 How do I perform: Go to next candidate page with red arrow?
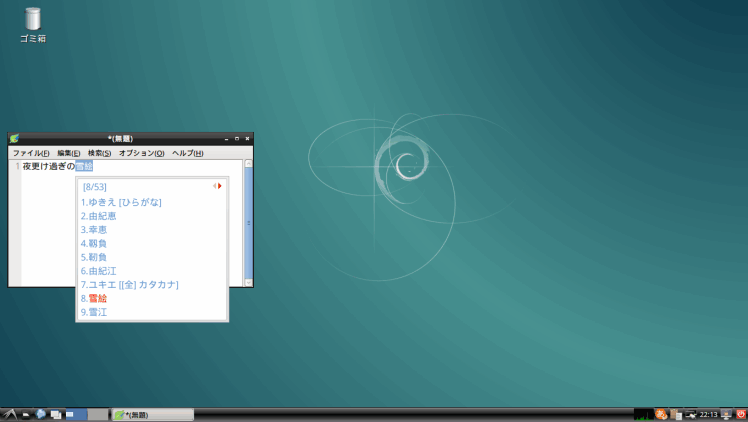(x=220, y=186)
